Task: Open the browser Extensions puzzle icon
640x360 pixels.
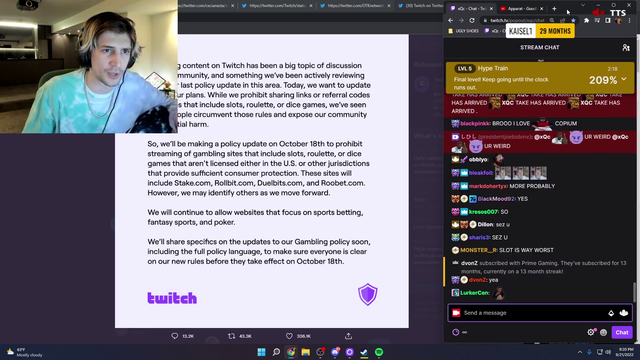Action: [587, 20]
